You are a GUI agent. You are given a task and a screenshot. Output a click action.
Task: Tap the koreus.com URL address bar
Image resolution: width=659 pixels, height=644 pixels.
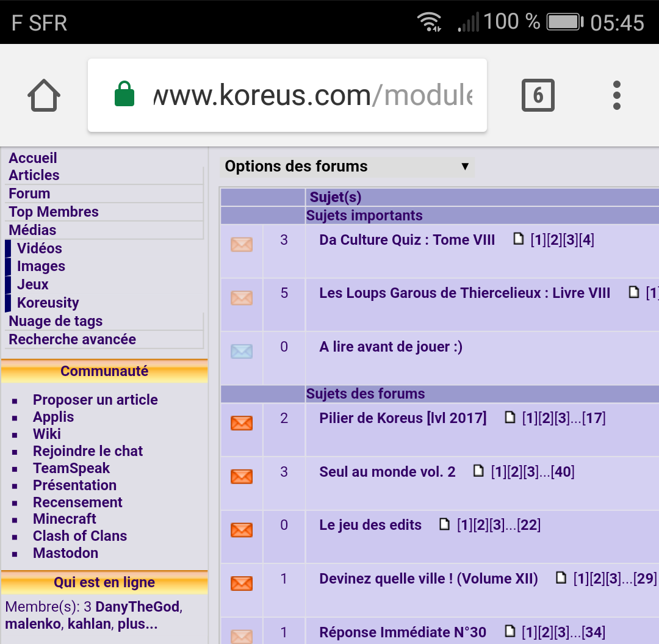click(x=311, y=95)
